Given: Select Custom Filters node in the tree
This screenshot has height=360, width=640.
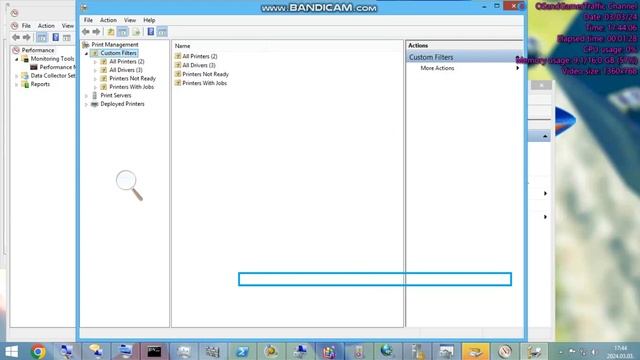Looking at the screenshot, I should (118, 53).
